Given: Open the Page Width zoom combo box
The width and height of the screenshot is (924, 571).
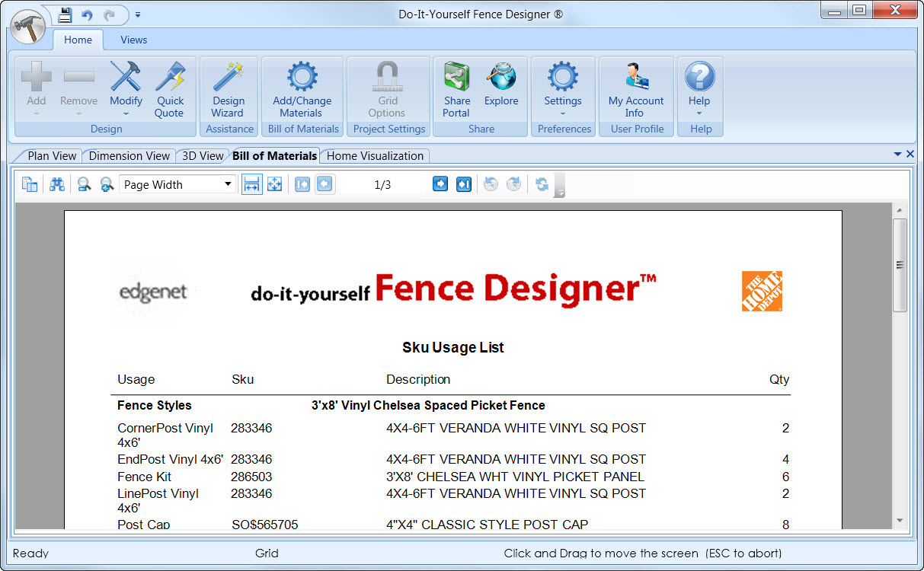Looking at the screenshot, I should pos(177,184).
